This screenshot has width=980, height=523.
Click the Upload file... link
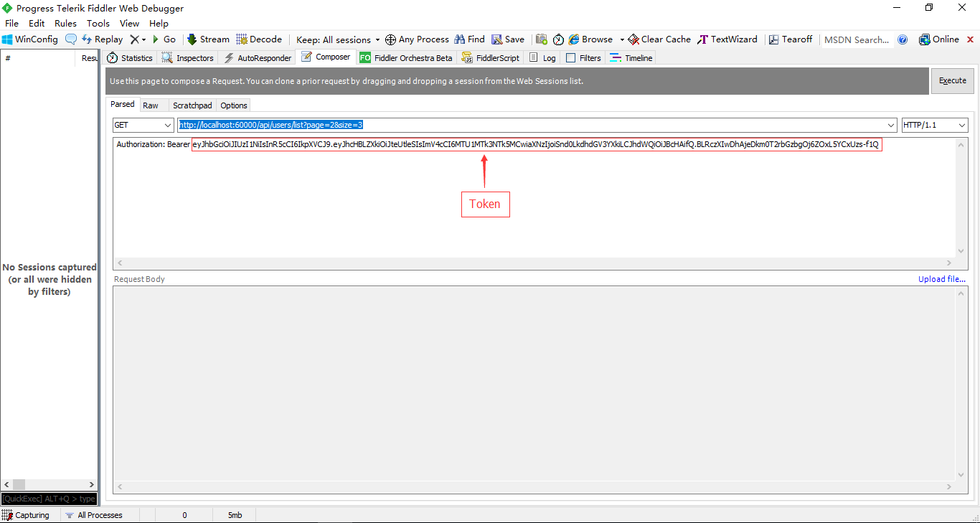click(942, 279)
